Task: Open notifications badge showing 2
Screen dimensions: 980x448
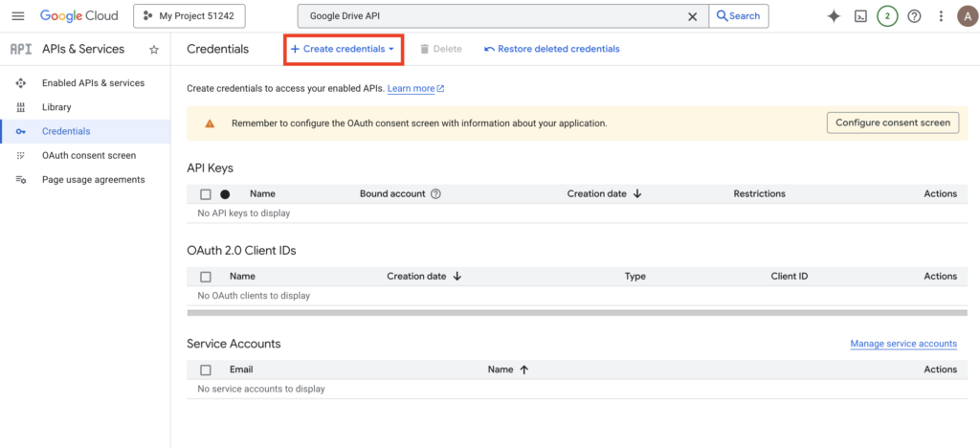Action: coord(887,16)
